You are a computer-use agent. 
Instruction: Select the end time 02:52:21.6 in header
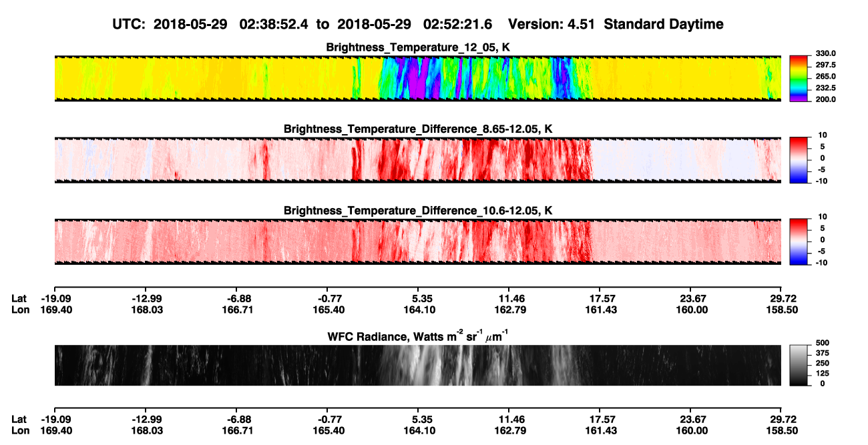point(458,24)
